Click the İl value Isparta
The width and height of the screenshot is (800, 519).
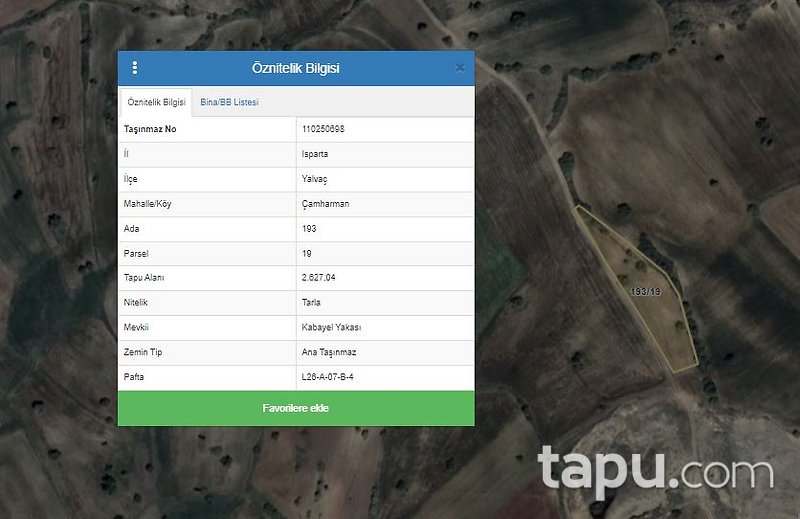click(x=315, y=154)
